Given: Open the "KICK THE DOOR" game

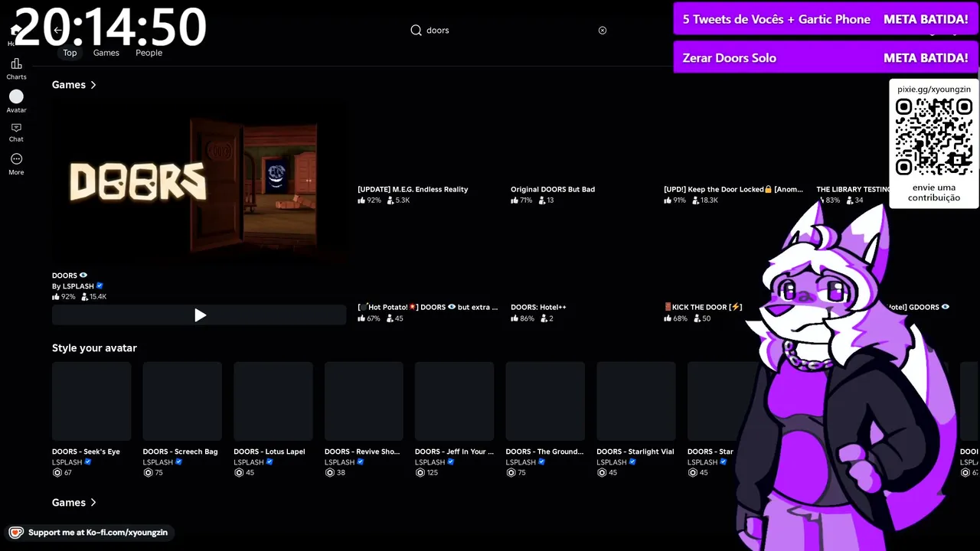Looking at the screenshot, I should point(703,307).
